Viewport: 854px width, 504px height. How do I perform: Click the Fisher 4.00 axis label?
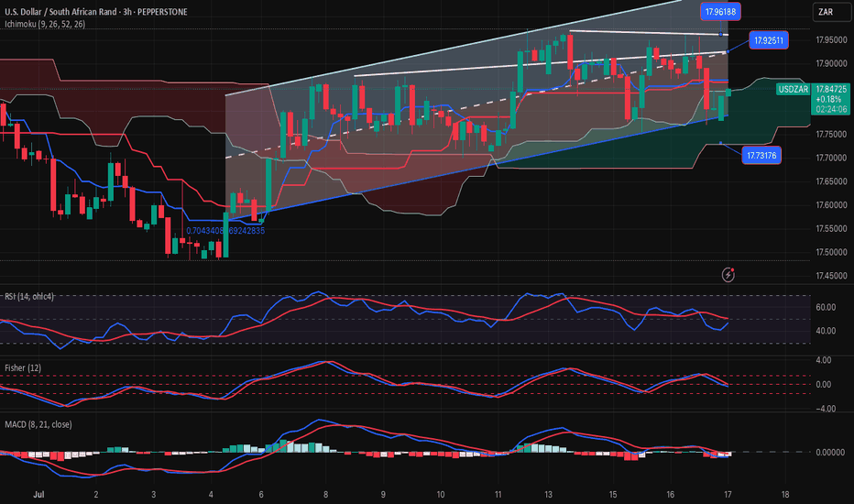point(823,360)
